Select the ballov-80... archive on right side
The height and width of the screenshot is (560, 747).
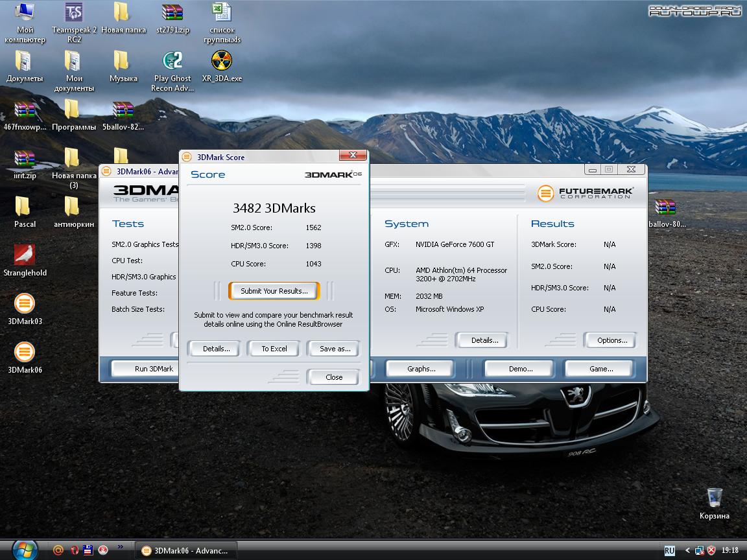(667, 213)
